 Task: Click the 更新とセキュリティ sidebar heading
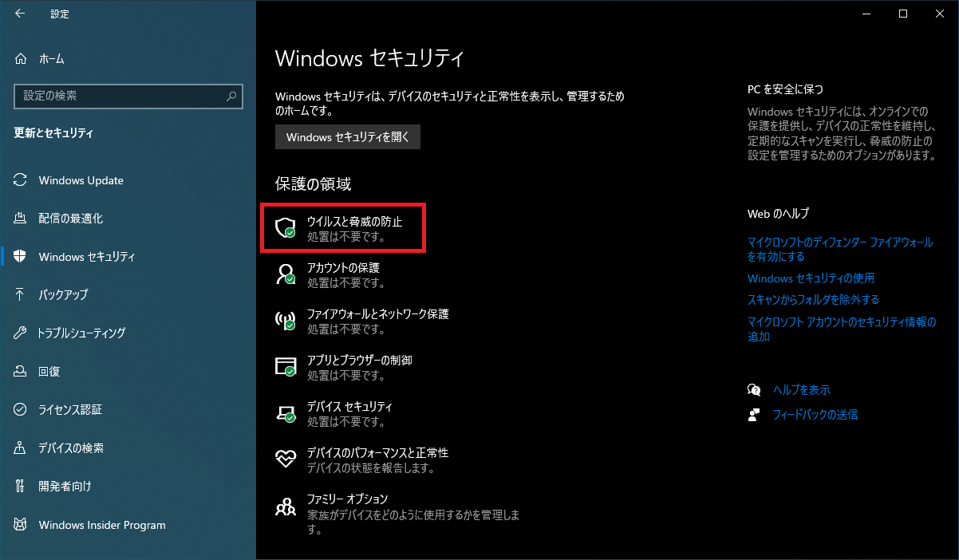pos(53,133)
